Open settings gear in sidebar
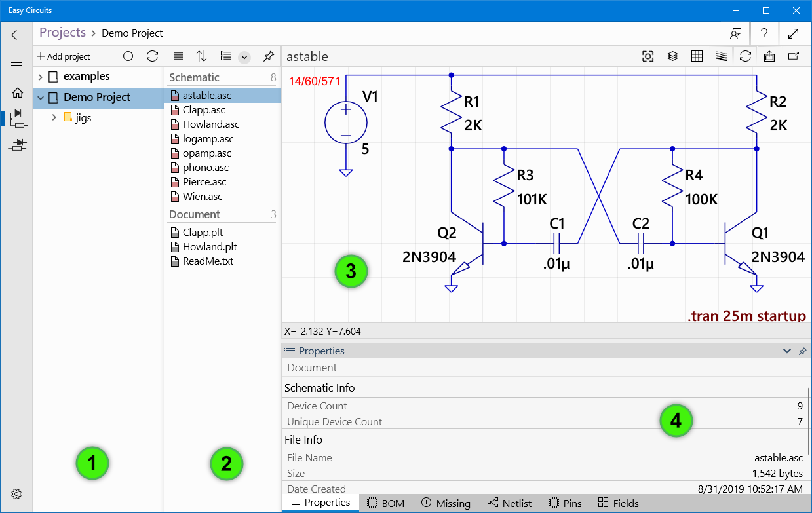The width and height of the screenshot is (812, 513). [x=17, y=493]
